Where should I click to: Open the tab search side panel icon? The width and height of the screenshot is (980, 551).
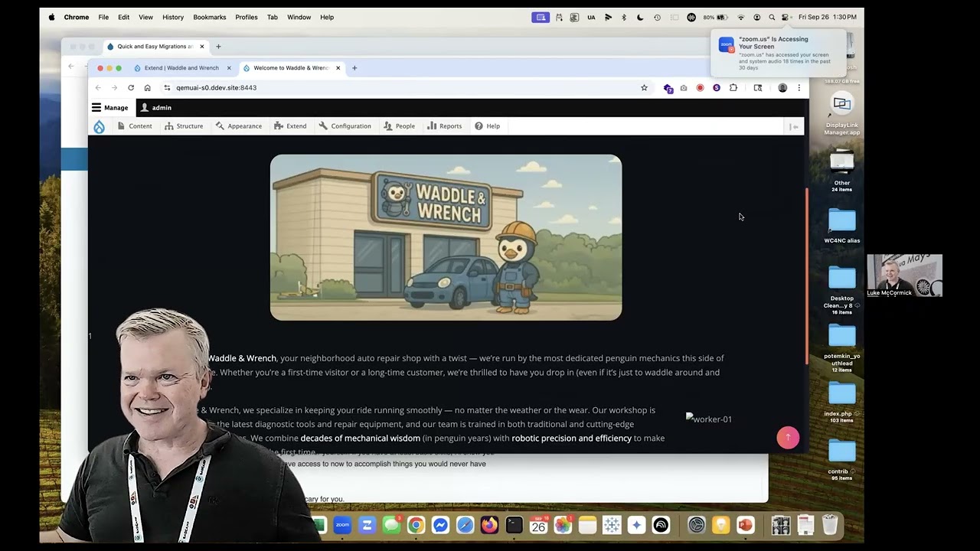[x=758, y=88]
